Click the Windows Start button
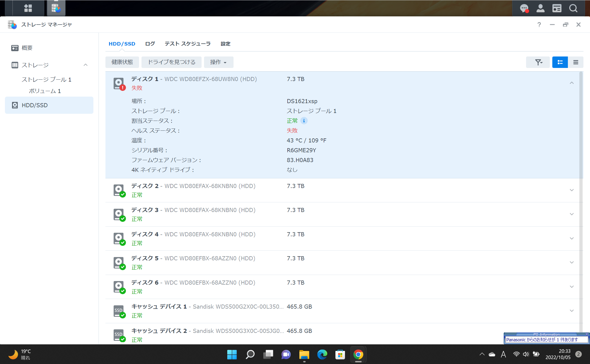The height and width of the screenshot is (364, 590). 232,354
